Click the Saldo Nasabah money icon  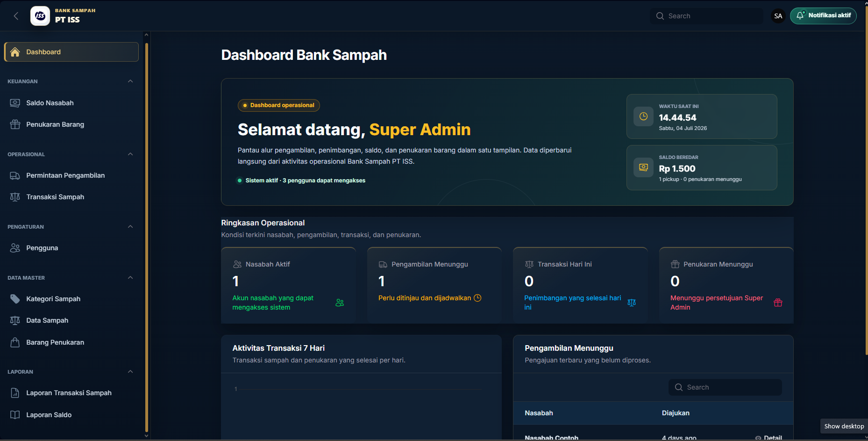[x=15, y=103]
